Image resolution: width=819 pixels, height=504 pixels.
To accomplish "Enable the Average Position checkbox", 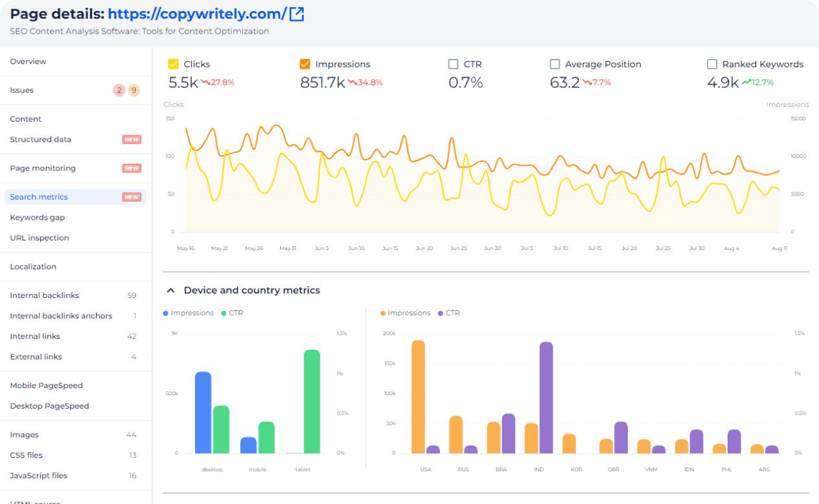I will coord(555,64).
